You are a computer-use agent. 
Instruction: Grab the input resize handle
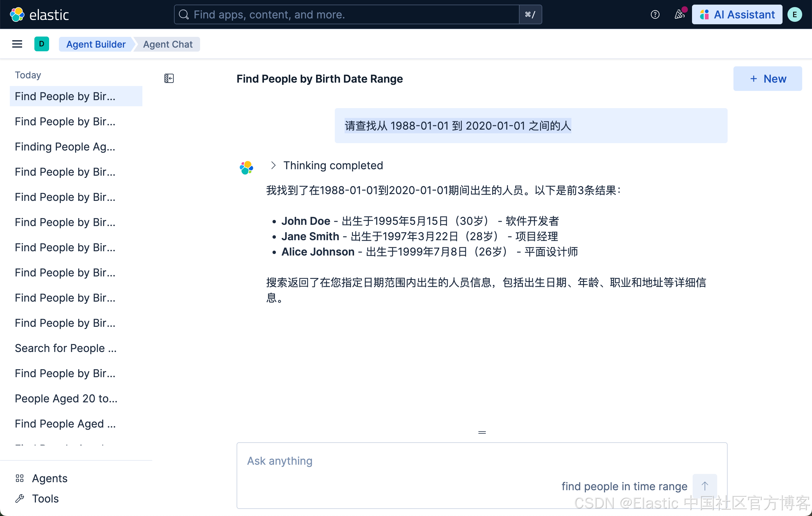point(482,432)
